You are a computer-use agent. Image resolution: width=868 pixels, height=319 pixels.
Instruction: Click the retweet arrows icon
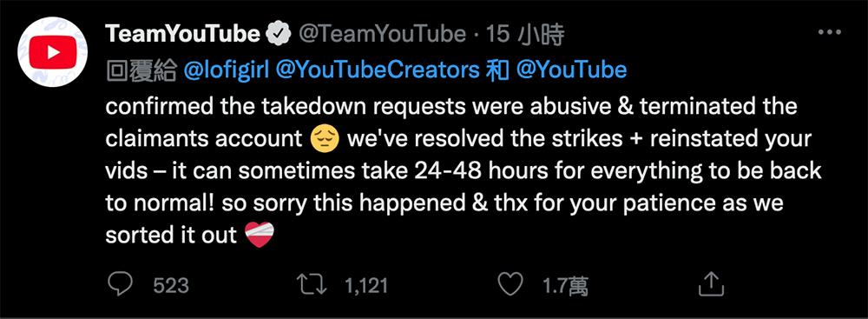[310, 285]
